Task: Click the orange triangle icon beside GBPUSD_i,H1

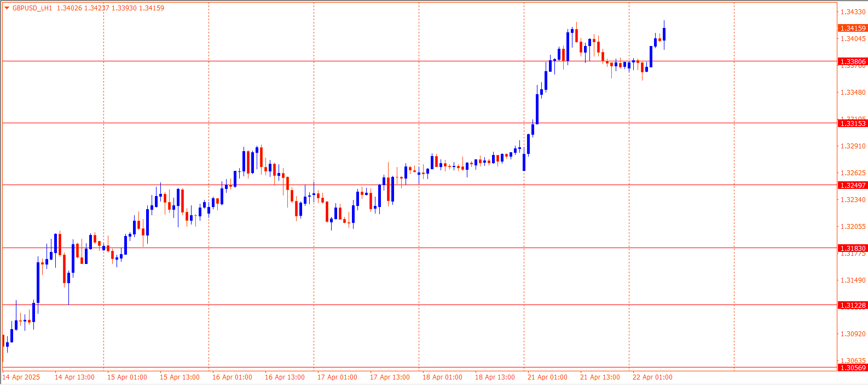Action: click(x=7, y=8)
